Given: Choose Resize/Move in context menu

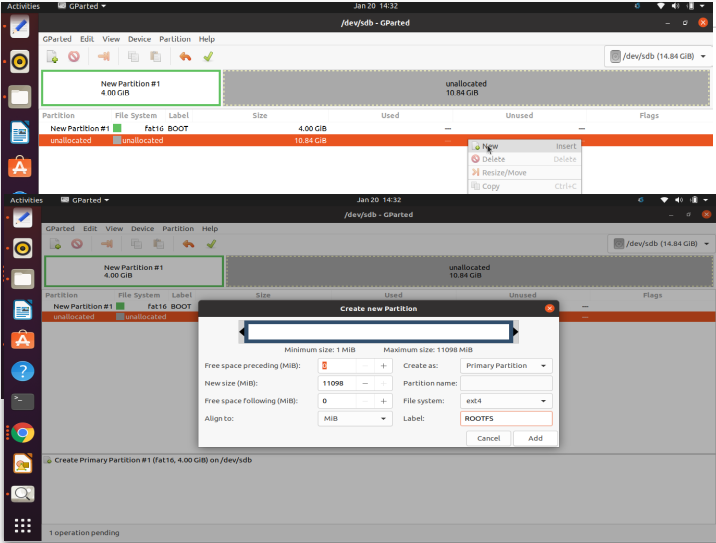Looking at the screenshot, I should [x=524, y=173].
